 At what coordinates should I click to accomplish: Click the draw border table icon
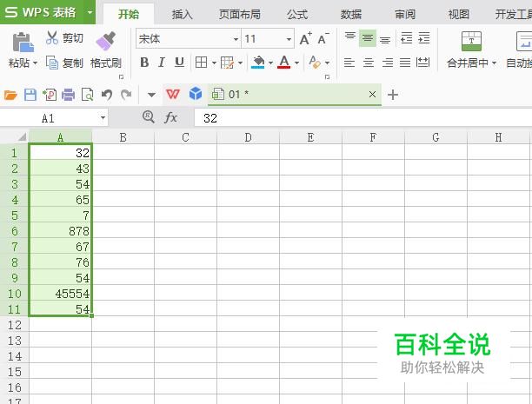click(227, 63)
